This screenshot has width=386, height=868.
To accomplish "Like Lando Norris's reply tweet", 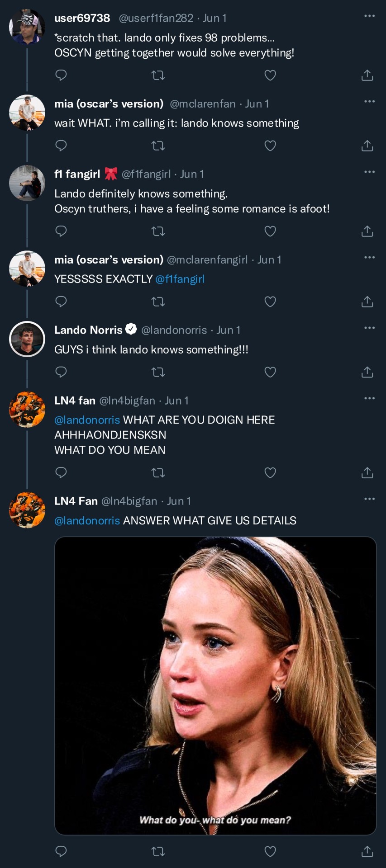I will (x=270, y=372).
